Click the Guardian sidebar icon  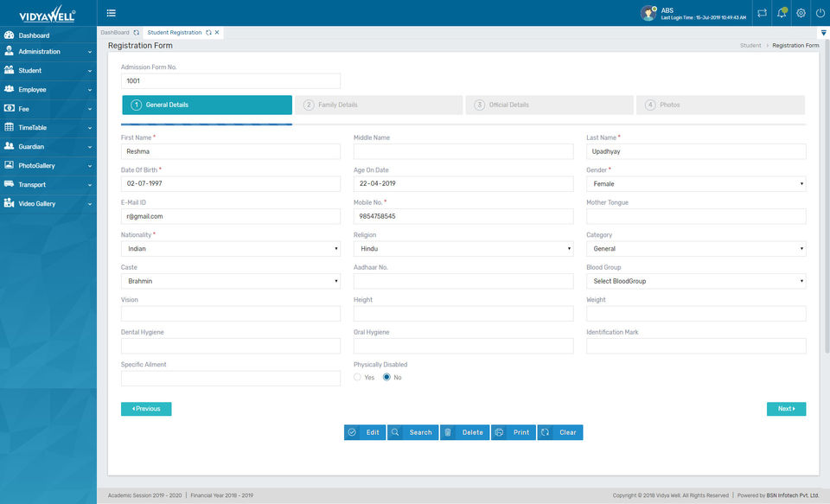click(9, 146)
